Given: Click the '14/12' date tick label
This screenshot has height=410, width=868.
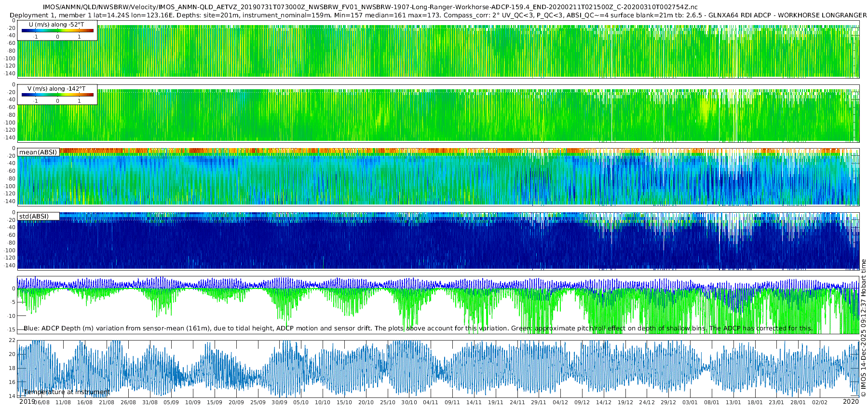Looking at the screenshot, I should (604, 402).
